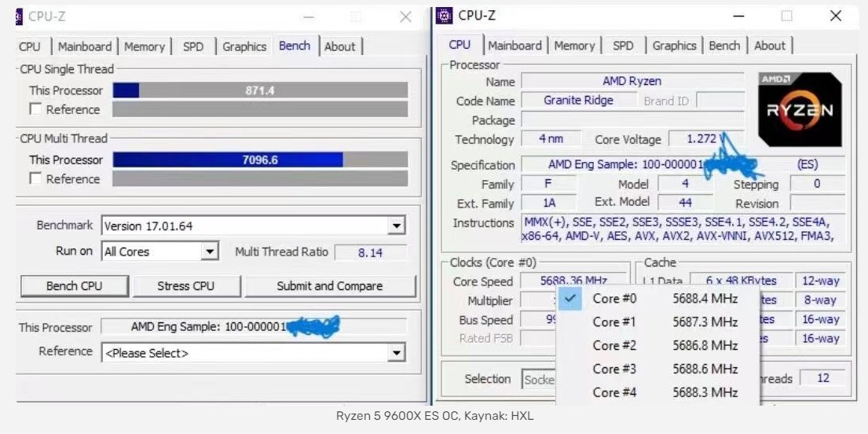Select Core #4 in the core clock menu

pos(658,392)
